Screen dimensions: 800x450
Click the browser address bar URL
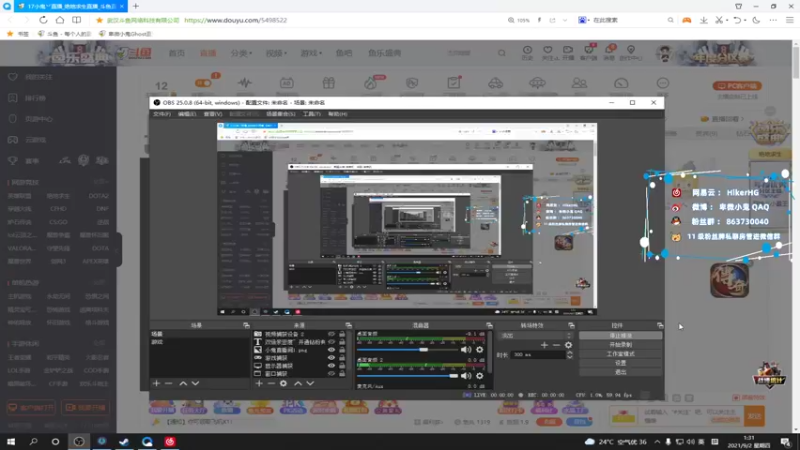click(235, 20)
